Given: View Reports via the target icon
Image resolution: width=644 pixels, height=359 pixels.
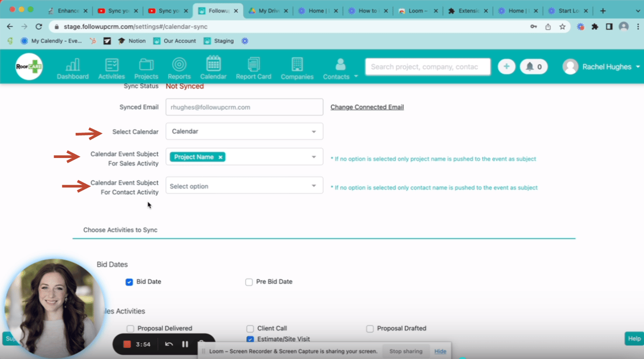Looking at the screenshot, I should 179,66.
